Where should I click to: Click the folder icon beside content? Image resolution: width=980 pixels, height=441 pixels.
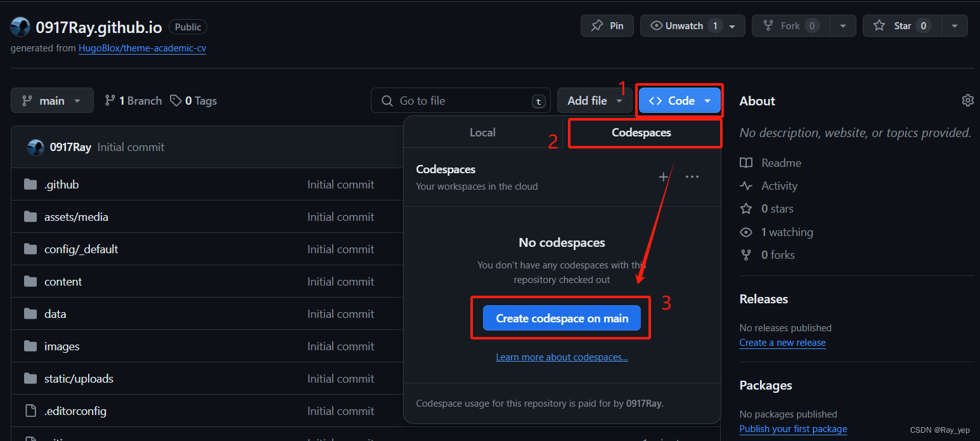(x=30, y=282)
